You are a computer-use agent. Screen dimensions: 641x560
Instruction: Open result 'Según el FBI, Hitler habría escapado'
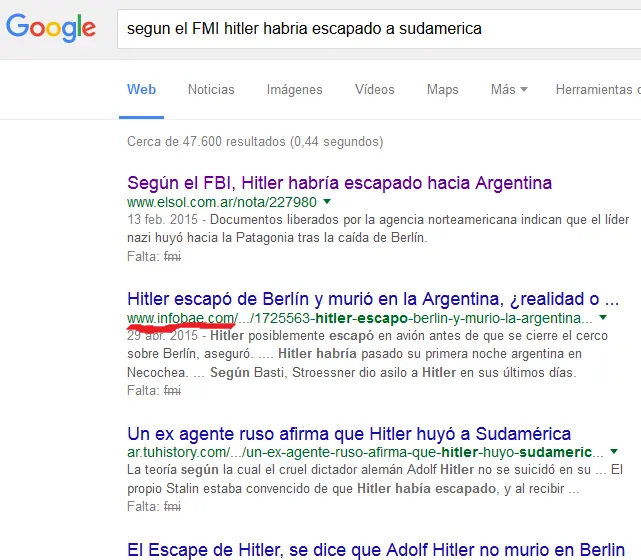pos(339,183)
